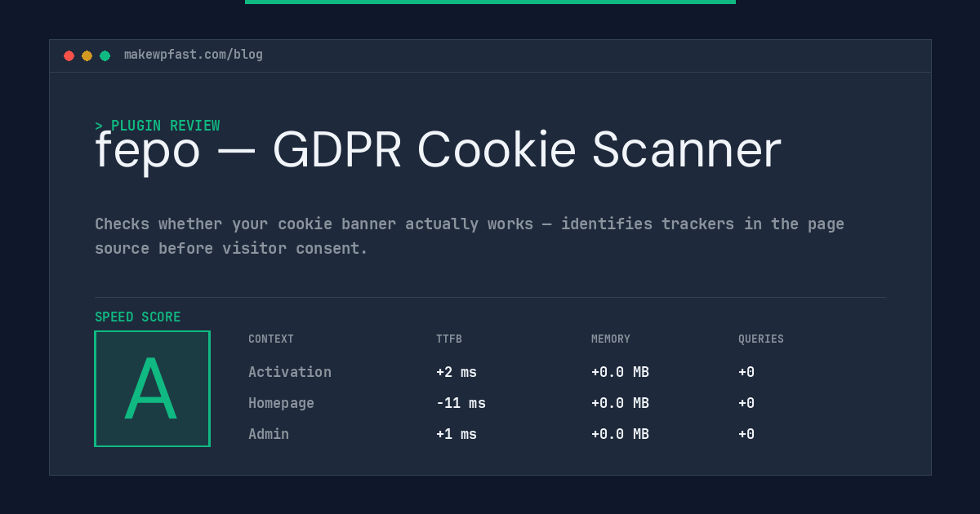Click the Admin row queries value
The height and width of the screenshot is (514, 980).
[746, 434]
